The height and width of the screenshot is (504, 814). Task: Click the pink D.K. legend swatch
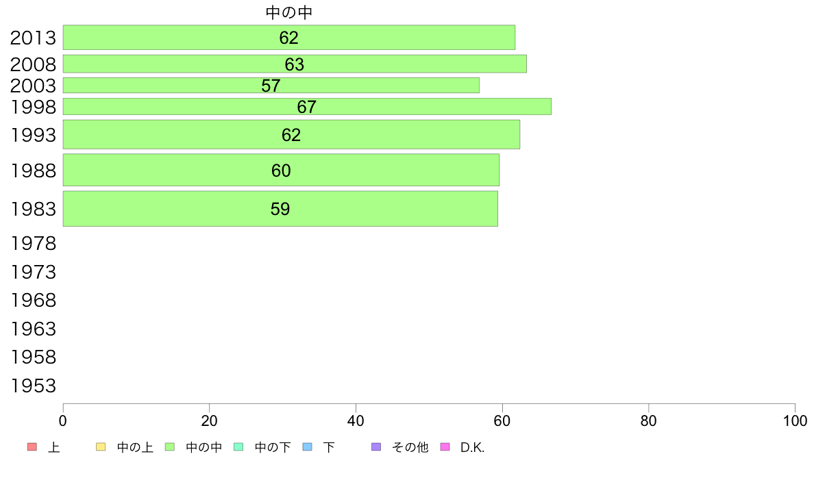(x=445, y=447)
